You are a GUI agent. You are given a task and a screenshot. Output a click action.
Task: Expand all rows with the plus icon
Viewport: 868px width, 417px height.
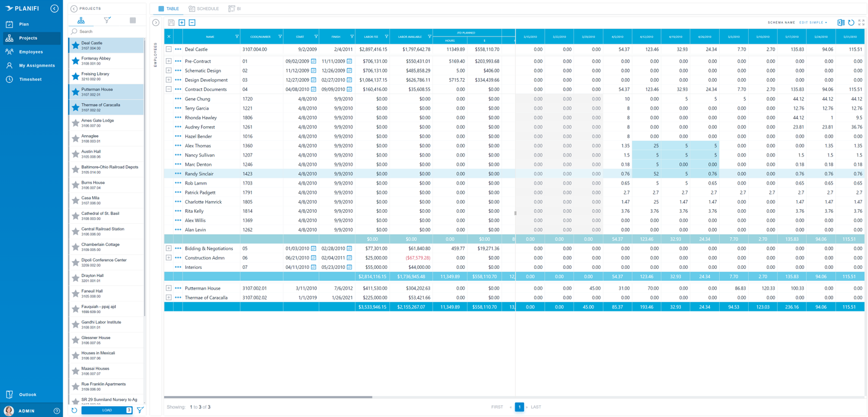point(182,22)
